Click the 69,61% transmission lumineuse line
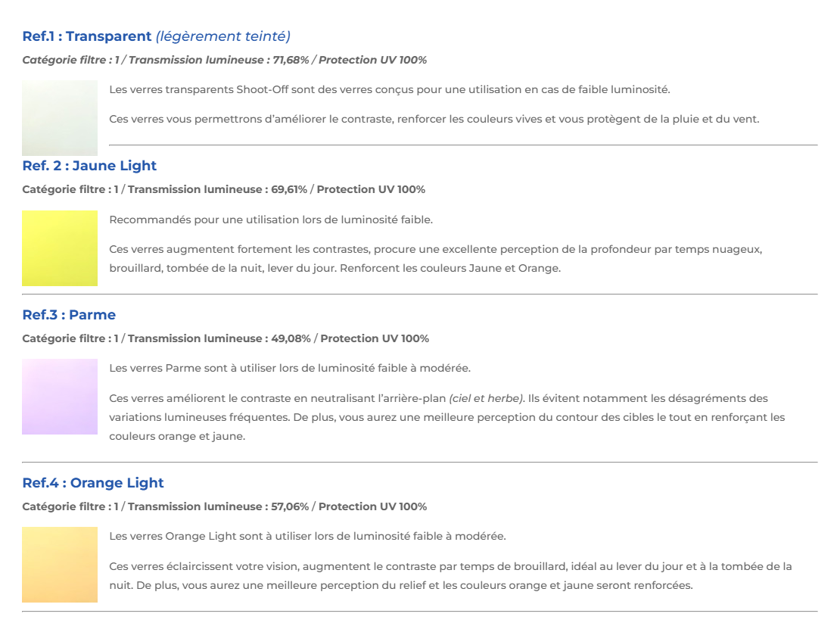Image resolution: width=840 pixels, height=623 pixels. coord(223,189)
